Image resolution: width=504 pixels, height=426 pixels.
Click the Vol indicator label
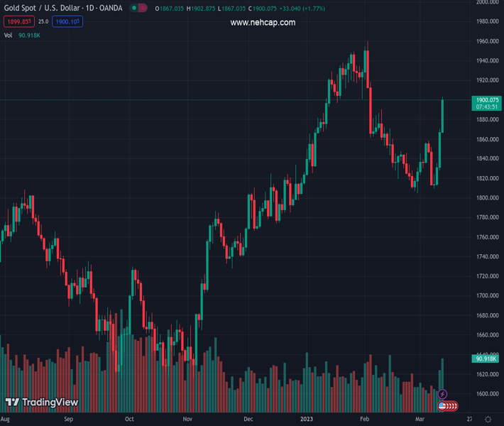[8, 35]
